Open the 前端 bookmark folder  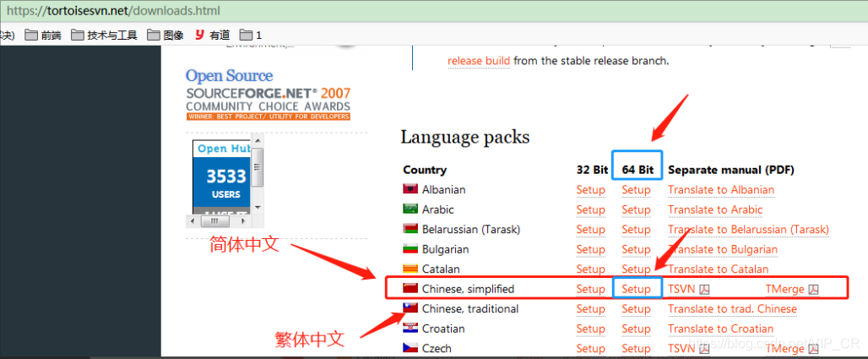(x=43, y=35)
